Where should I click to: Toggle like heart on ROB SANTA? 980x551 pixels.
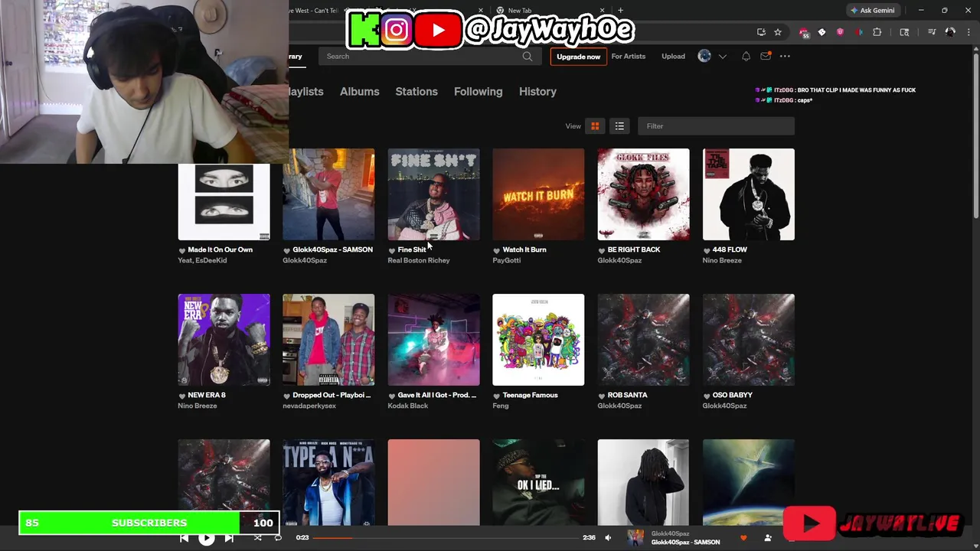pyautogui.click(x=602, y=396)
